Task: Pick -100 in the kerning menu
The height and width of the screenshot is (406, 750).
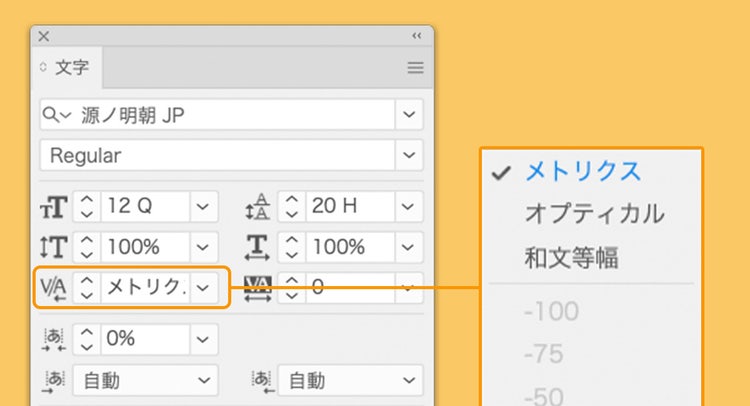Action: (x=551, y=311)
